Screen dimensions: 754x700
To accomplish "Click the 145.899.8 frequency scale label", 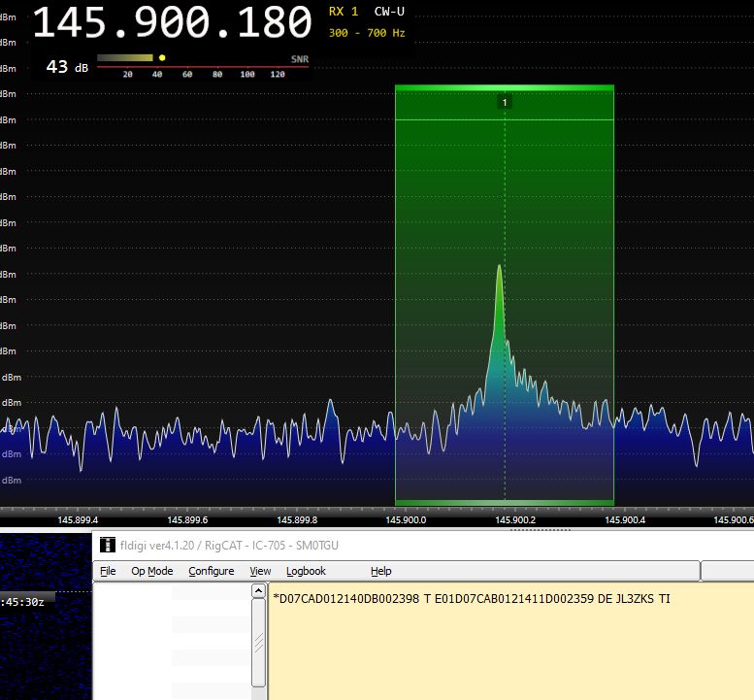I will pos(297,520).
